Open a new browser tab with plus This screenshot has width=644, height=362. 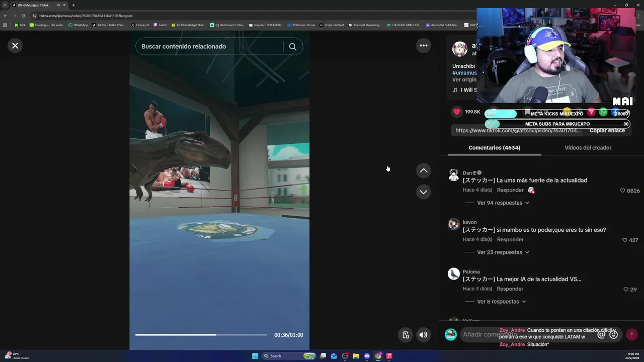(73, 5)
